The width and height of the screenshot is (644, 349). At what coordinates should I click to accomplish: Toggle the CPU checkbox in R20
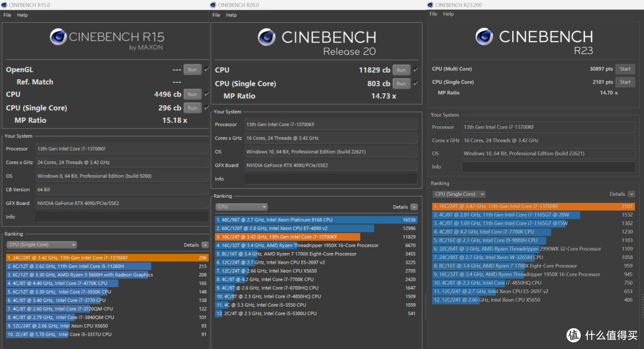point(416,70)
